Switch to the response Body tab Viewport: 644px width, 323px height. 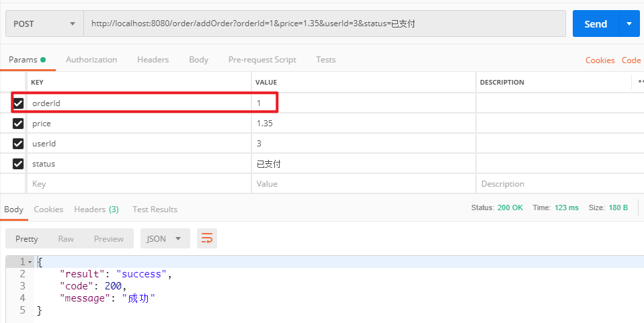click(13, 210)
